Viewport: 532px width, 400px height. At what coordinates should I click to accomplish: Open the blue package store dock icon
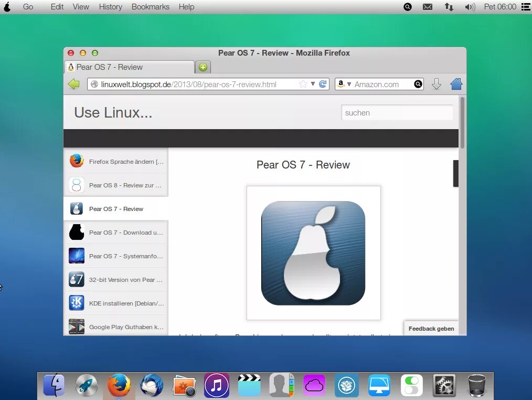click(346, 385)
